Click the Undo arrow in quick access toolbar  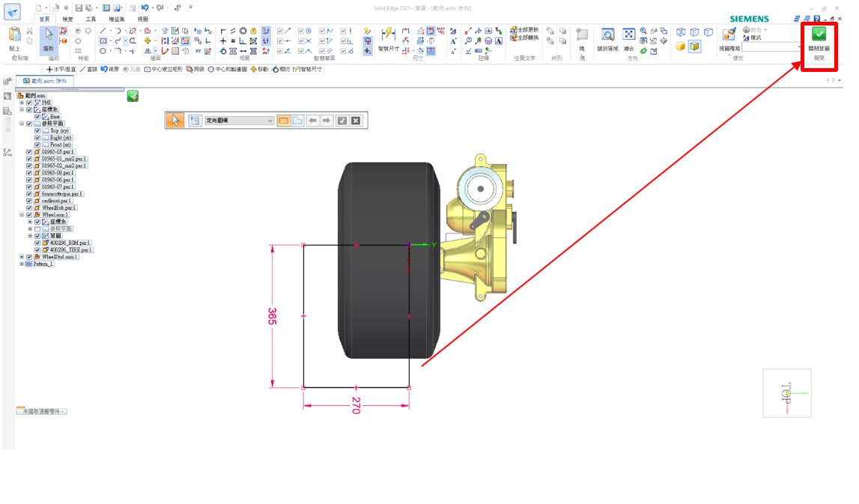tap(145, 7)
